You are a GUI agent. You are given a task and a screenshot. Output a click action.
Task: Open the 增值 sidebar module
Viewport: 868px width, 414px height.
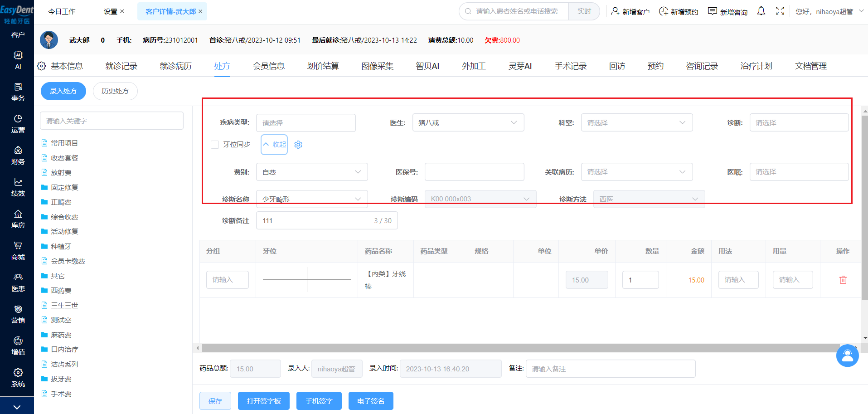pos(18,346)
